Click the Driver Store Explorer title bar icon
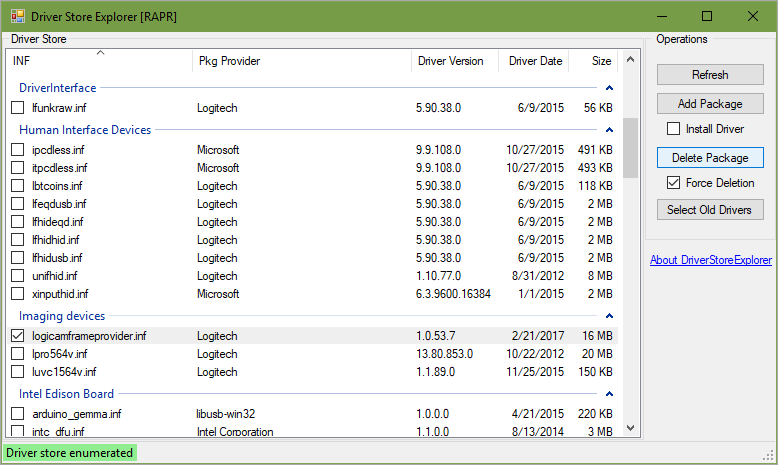The image size is (778, 465). pyautogui.click(x=17, y=16)
